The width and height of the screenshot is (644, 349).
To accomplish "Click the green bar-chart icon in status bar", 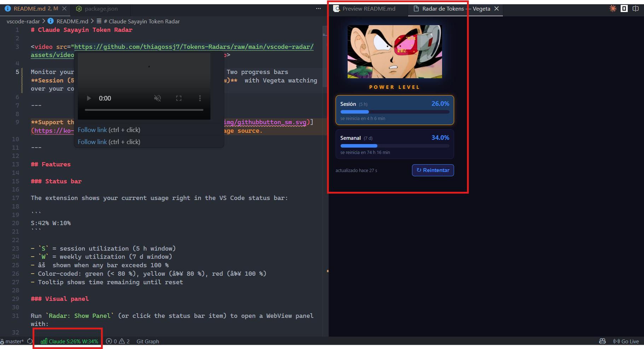I will [x=44, y=341].
